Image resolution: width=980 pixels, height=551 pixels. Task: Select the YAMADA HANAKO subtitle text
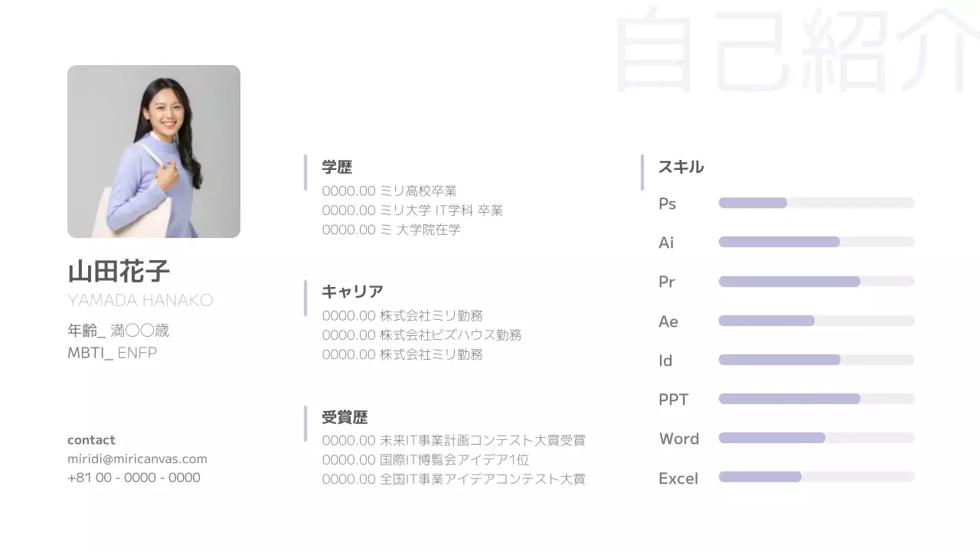140,300
